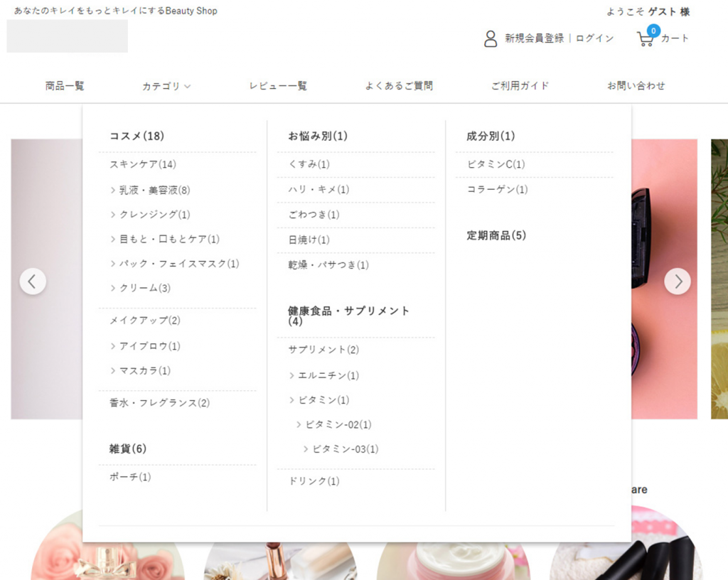Click the カート text link
Image resolution: width=728 pixels, height=580 pixels.
(x=675, y=38)
